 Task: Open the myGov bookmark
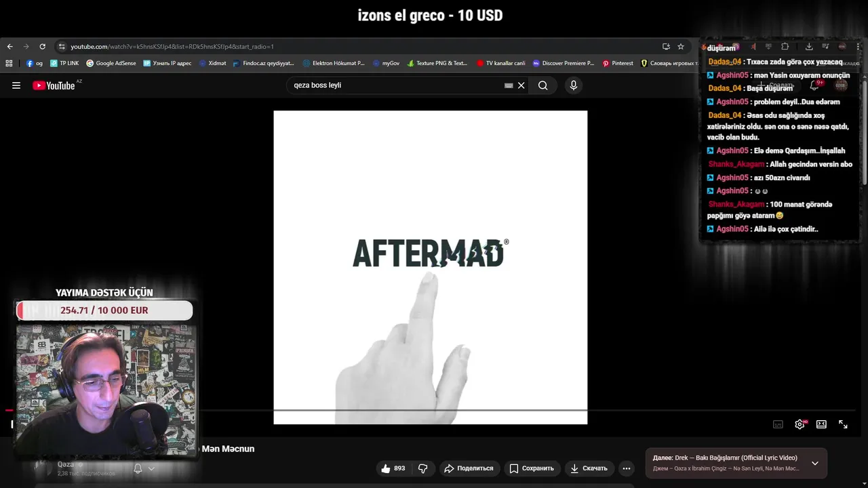tap(386, 63)
